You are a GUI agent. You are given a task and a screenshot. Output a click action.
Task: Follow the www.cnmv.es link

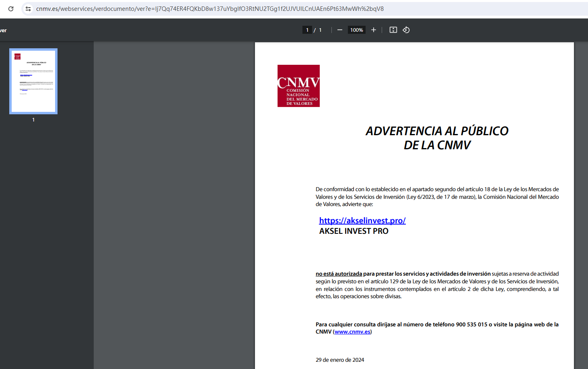pos(352,332)
